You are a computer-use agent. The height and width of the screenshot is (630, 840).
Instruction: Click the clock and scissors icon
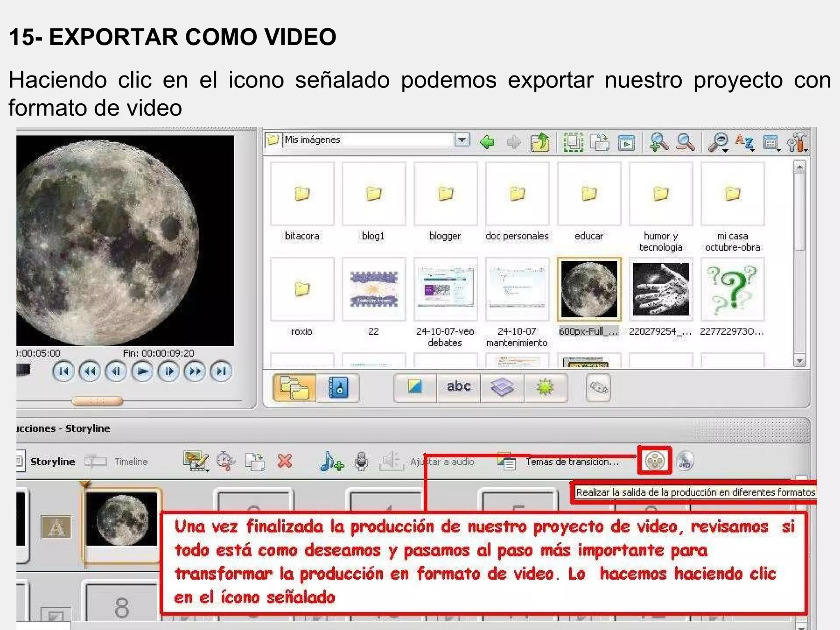[226, 462]
